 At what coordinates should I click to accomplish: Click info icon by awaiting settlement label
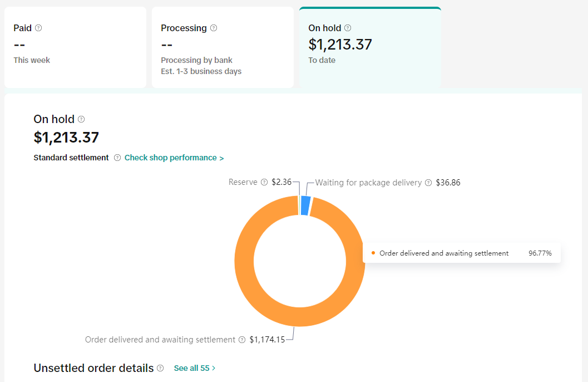pos(242,340)
